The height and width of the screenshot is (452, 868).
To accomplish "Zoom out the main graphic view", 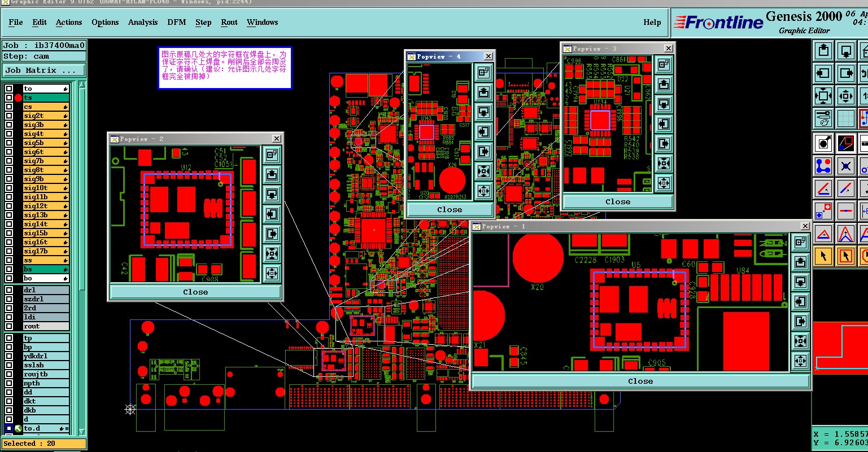I will tap(846, 96).
